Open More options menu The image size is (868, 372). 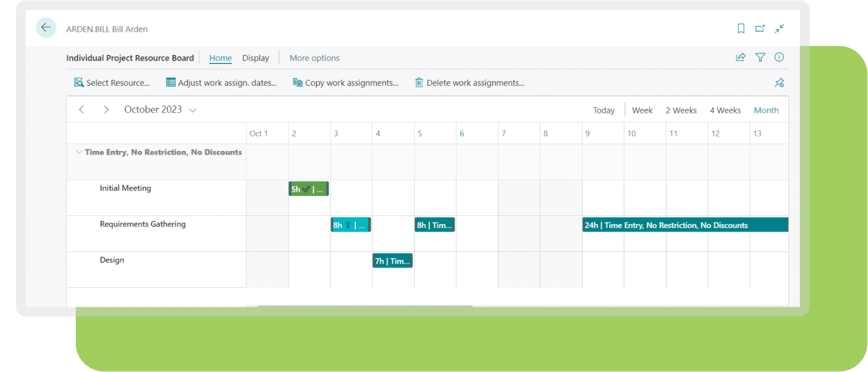click(x=314, y=58)
